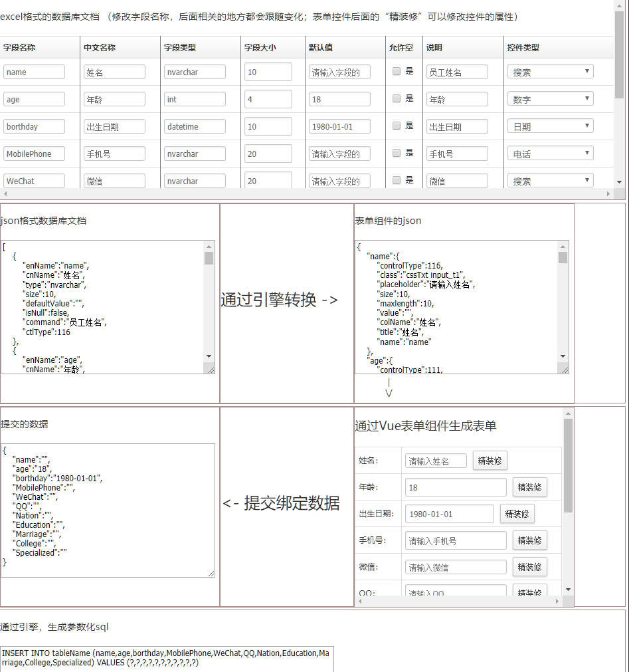Open control type dropdown showing 数字
Screen dimensions: 629x672
pos(550,99)
